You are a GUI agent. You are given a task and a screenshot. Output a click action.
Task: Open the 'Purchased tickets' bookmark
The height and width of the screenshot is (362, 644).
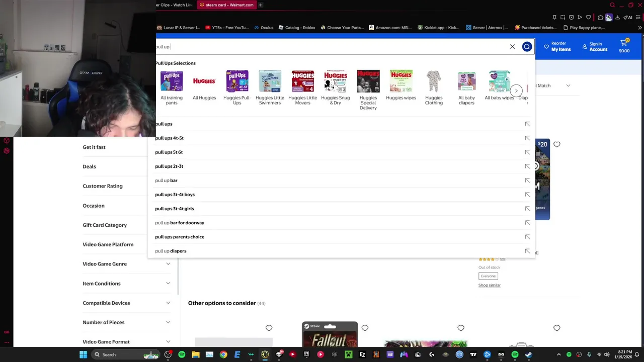(535, 28)
